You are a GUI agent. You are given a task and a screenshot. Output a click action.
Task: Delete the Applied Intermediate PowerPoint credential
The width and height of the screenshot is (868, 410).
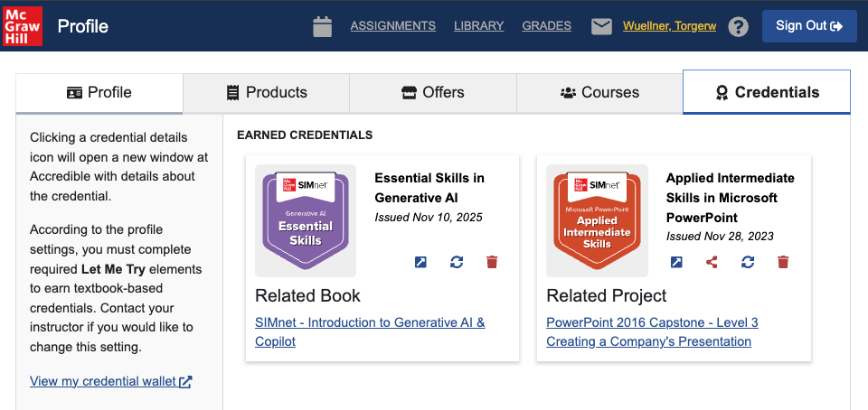pyautogui.click(x=783, y=262)
